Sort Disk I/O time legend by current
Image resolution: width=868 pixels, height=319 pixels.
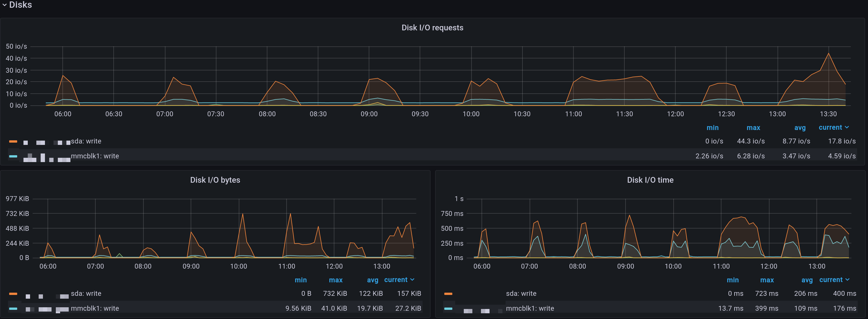tap(834, 280)
